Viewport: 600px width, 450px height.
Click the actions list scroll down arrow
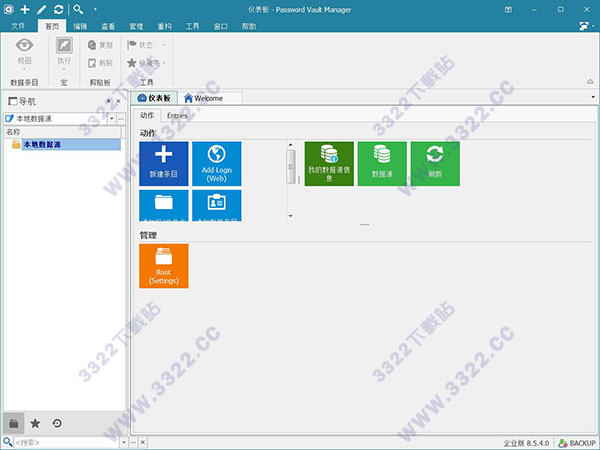290,216
